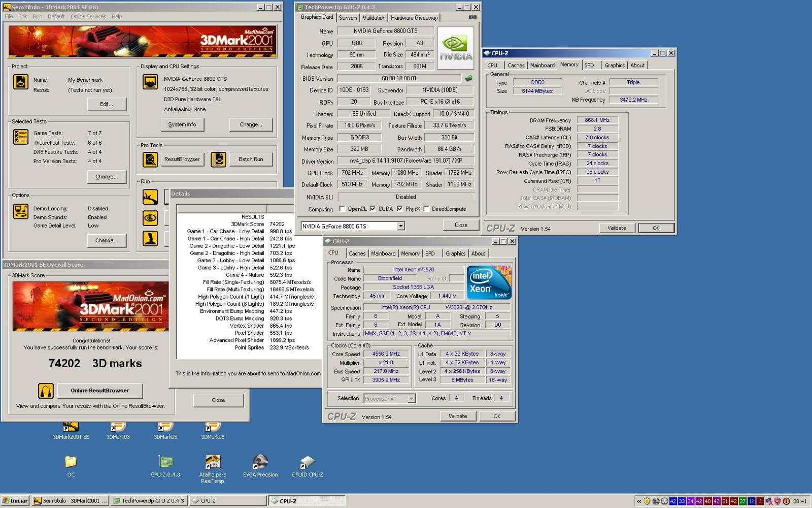Click the Edit... button in Project section
The image size is (812, 508).
107,104
